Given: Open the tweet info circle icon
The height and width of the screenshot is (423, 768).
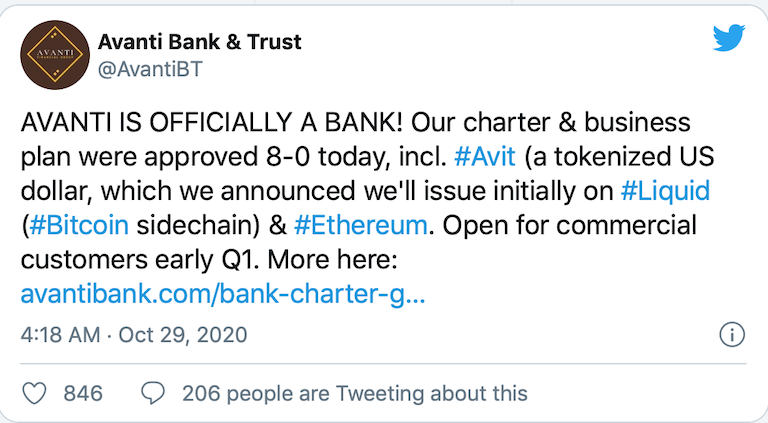Looking at the screenshot, I should coord(732,335).
